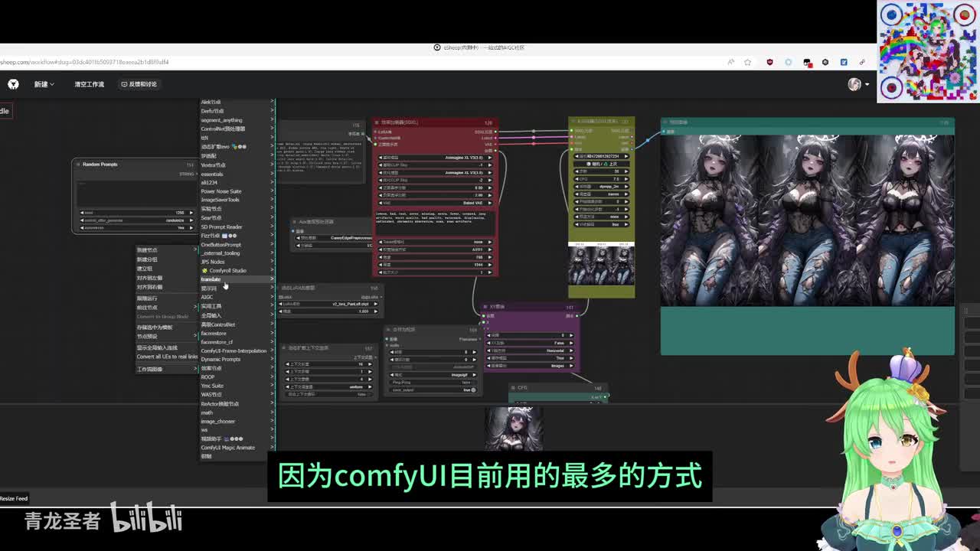Collapse the Random Prompts node via its dot
This screenshot has height=551, width=980.
tap(78, 165)
